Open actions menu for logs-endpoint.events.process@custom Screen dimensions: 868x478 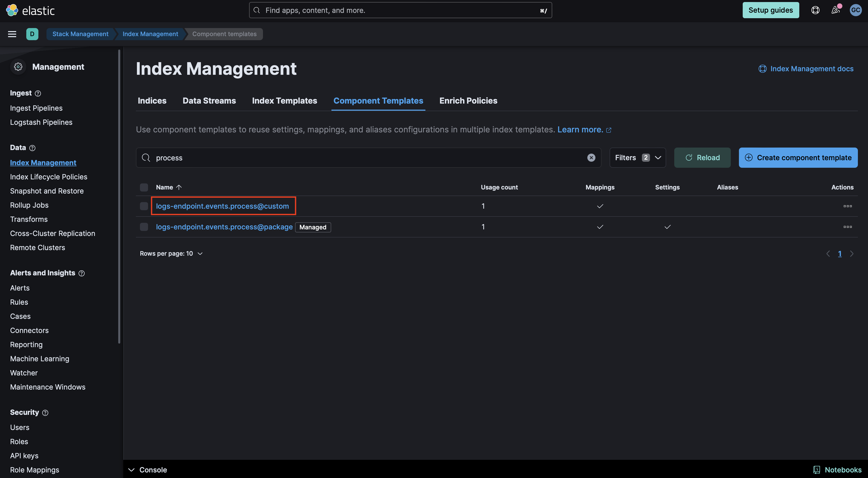(x=848, y=206)
